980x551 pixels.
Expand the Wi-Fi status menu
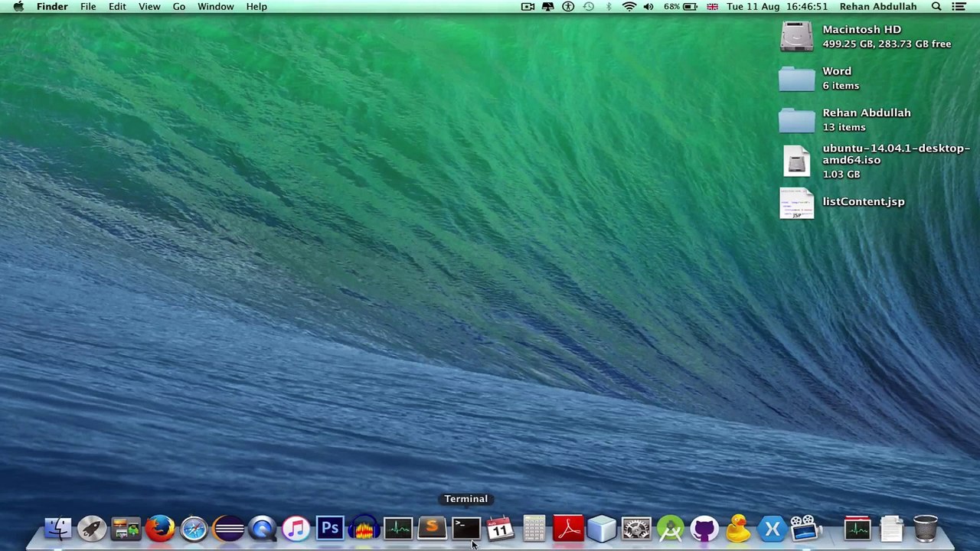[x=629, y=7]
